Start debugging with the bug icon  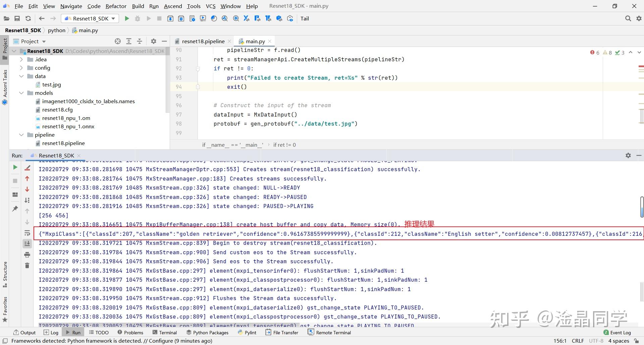click(138, 18)
